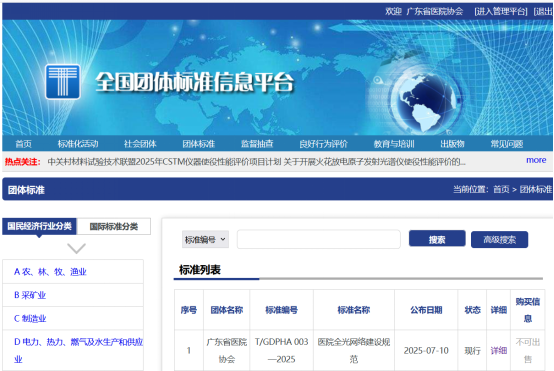Click the blue platform logo icon
554x371 pixels.
[x=63, y=82]
